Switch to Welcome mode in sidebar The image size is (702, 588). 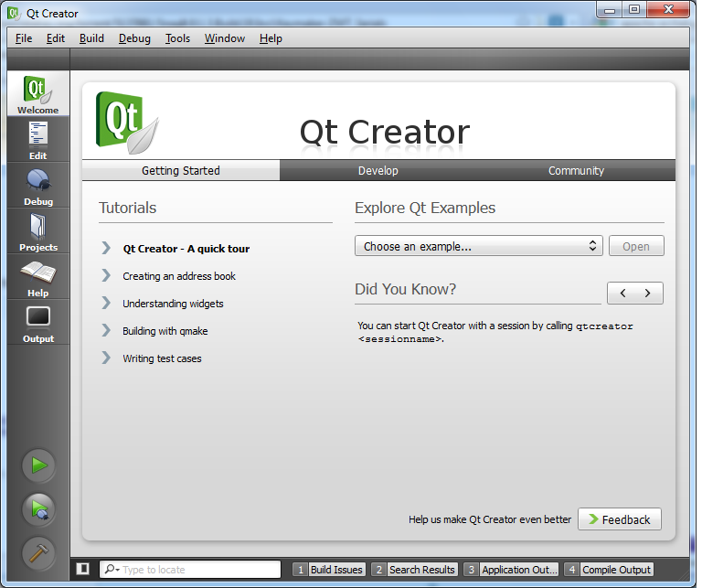[x=38, y=93]
